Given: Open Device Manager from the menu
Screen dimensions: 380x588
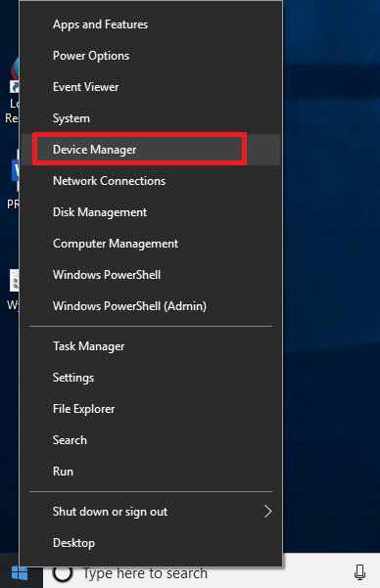Looking at the screenshot, I should pos(151,150).
